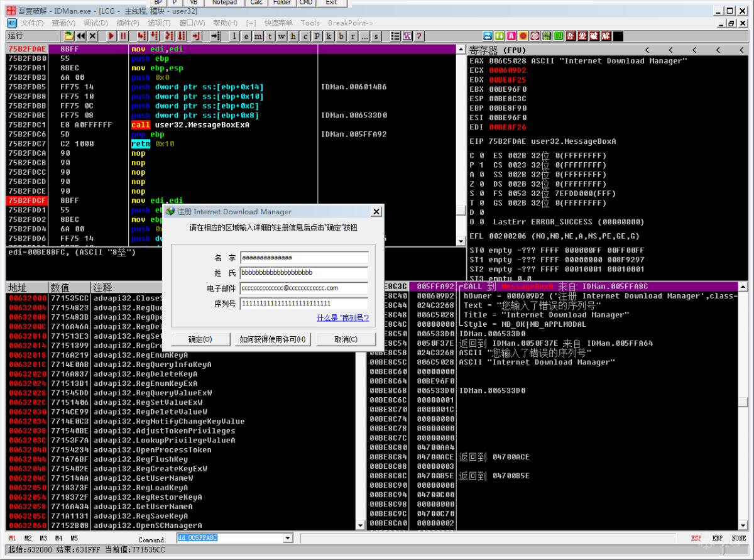Open the 调试(D) menu
754x560 pixels.
coord(96,23)
